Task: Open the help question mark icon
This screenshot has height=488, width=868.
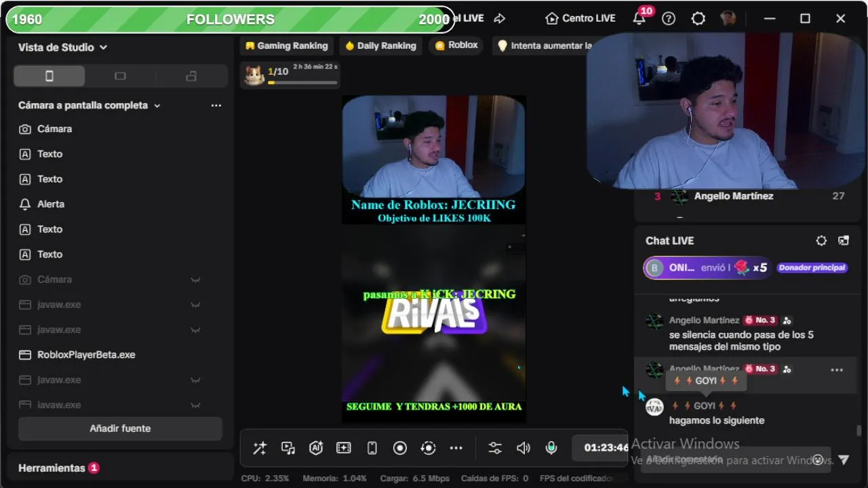Action: (x=669, y=18)
